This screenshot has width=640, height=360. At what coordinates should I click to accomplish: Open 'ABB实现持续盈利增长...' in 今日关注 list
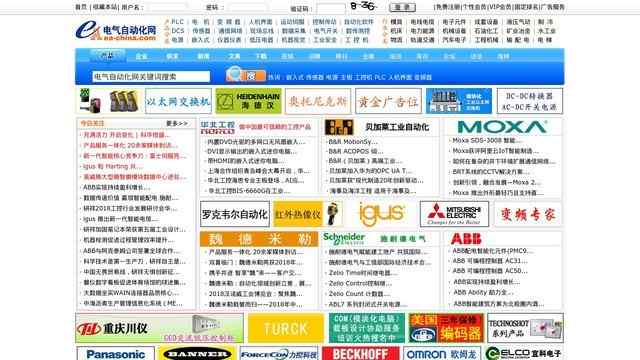pyautogui.click(x=117, y=187)
